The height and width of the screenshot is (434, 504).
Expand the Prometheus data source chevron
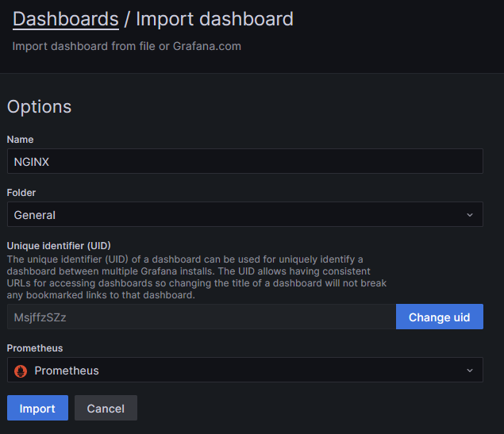tap(469, 371)
